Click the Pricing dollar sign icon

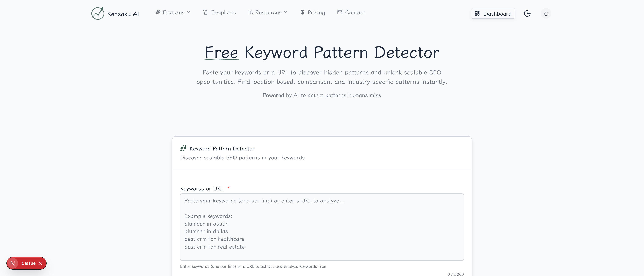(x=302, y=12)
